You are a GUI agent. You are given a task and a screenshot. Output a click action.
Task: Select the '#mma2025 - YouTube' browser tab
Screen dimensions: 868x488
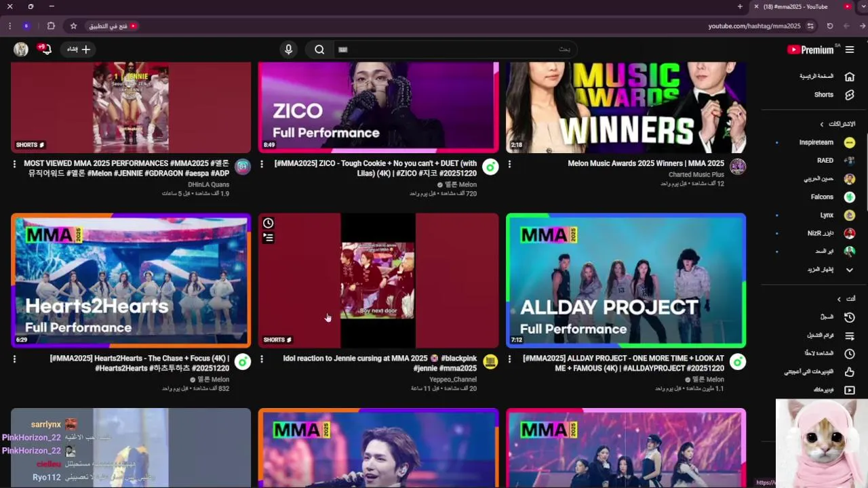pos(804,7)
